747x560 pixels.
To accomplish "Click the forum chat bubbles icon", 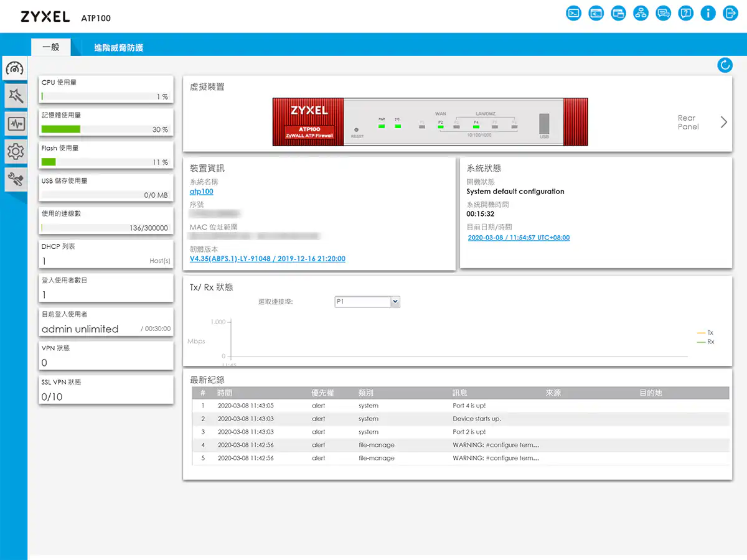I will tap(663, 13).
